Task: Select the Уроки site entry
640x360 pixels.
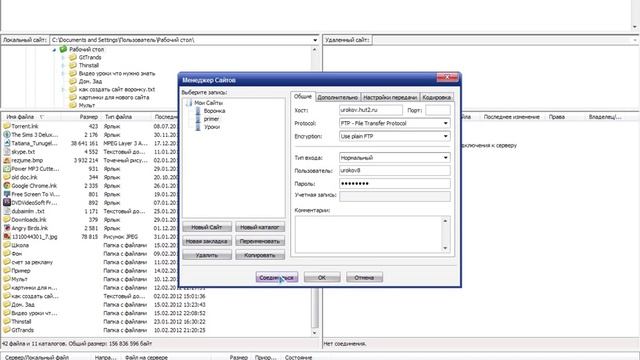Action: coord(212,127)
